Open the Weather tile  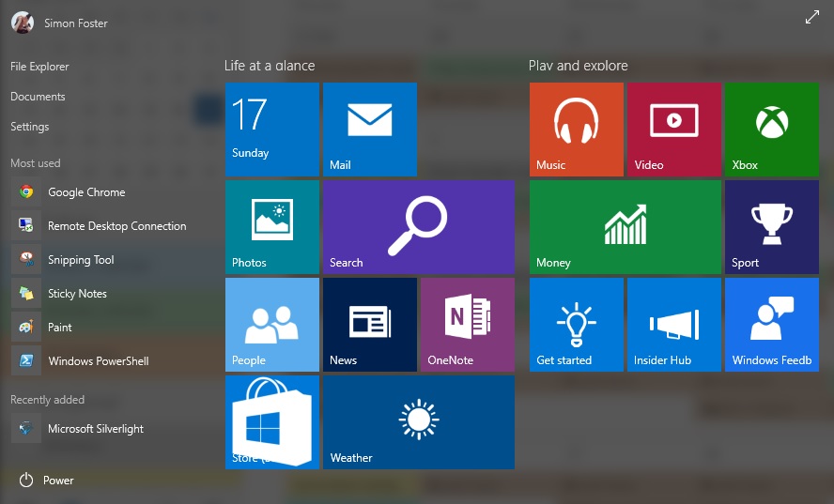(419, 422)
